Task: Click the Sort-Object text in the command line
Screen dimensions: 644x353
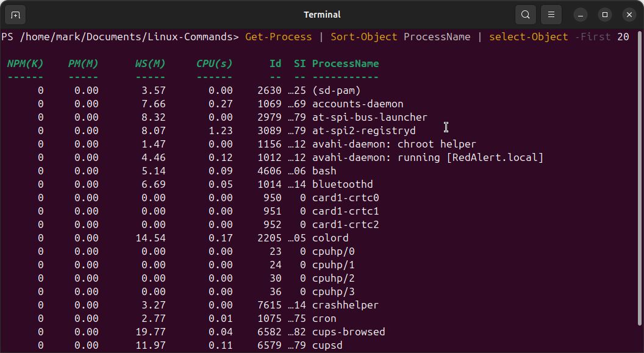Action: coord(364,37)
